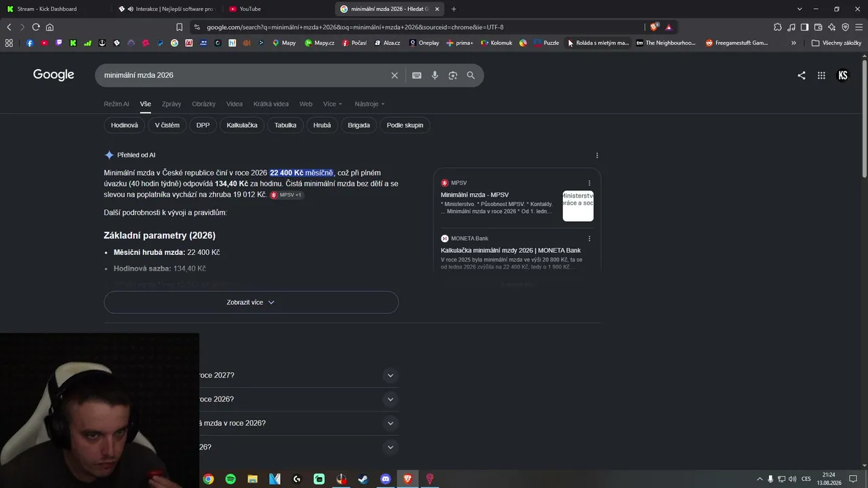Open the Mapy.cz bookmark
This screenshot has height=488, width=868.
point(319,43)
